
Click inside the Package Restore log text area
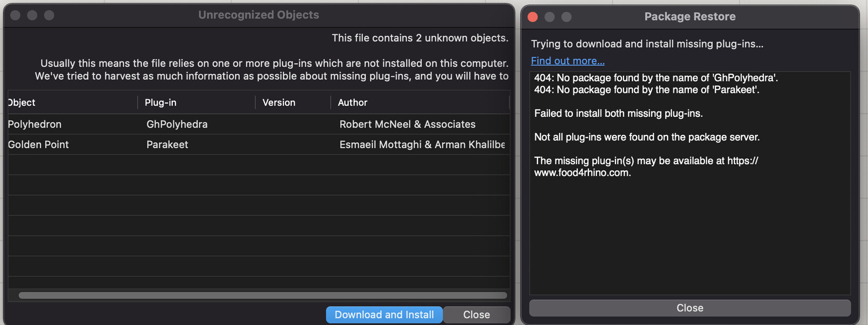click(x=689, y=234)
